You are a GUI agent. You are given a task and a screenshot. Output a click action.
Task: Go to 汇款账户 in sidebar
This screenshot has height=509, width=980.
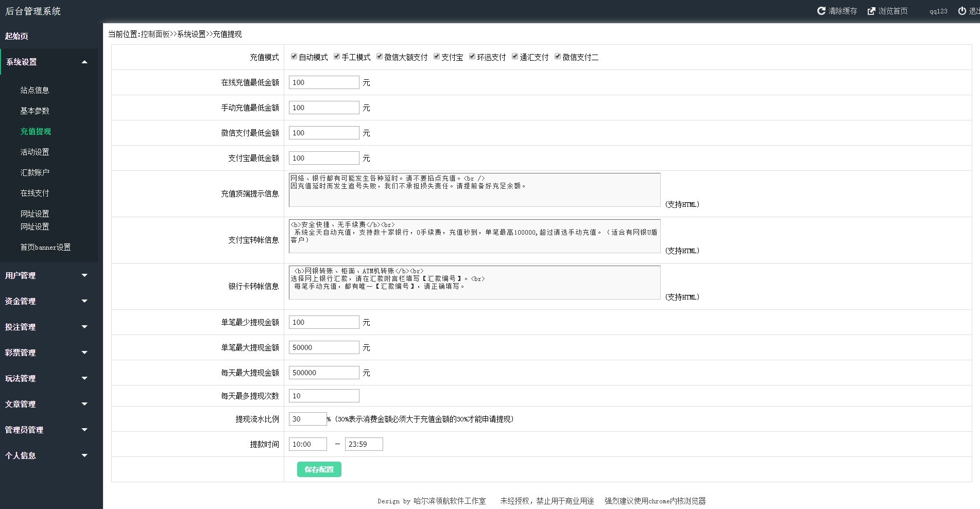(x=35, y=172)
